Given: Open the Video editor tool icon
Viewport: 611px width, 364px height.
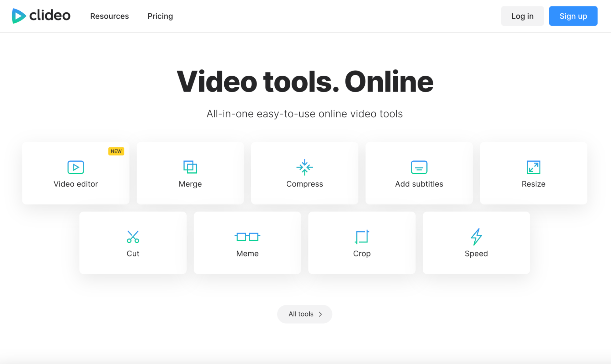Looking at the screenshot, I should [x=75, y=167].
